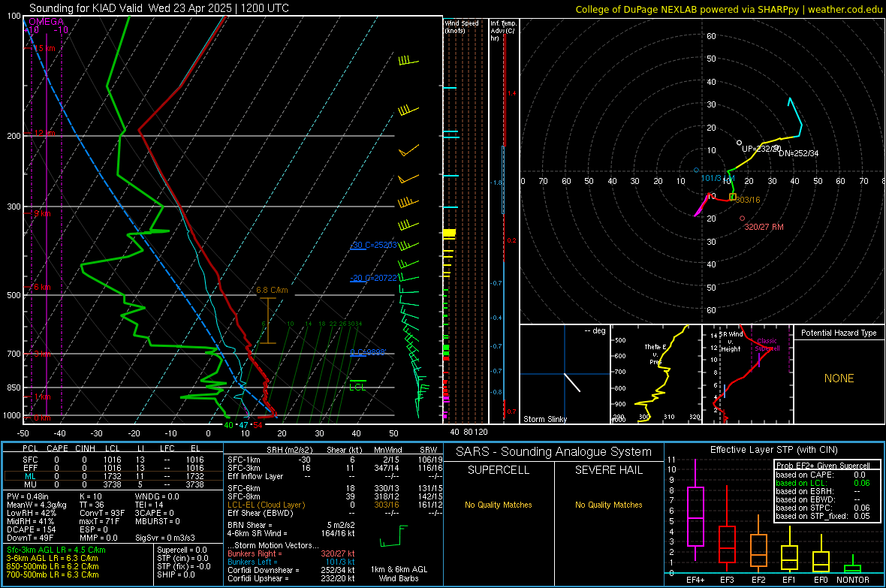Click the magenta OMEGA label

click(46, 22)
